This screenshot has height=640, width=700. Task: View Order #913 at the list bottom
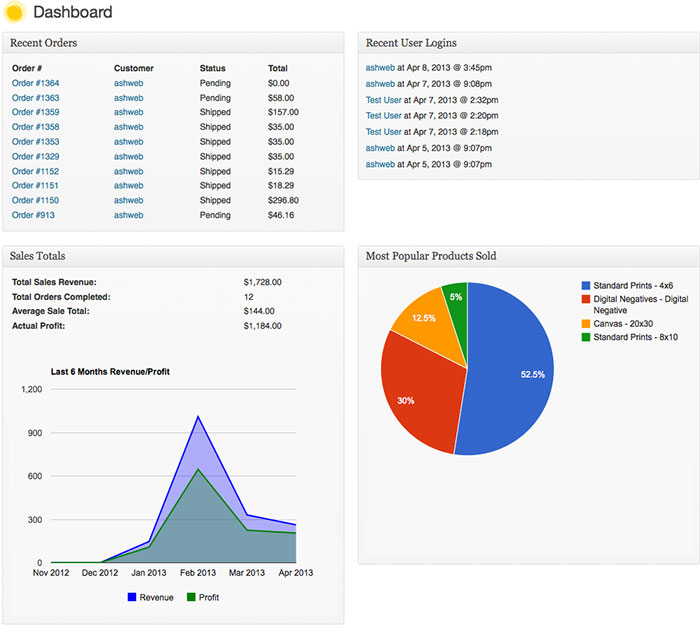(33, 215)
